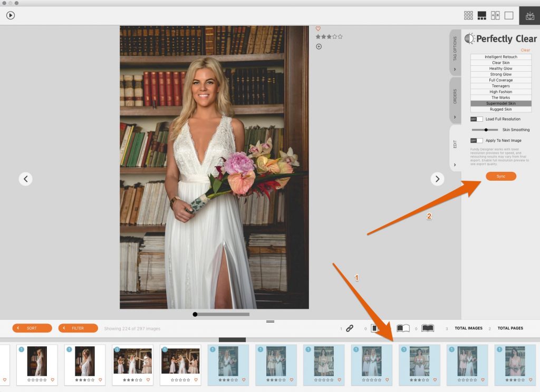This screenshot has height=392, width=540.
Task: Open the ORDERS side tab
Action: [x=455, y=100]
